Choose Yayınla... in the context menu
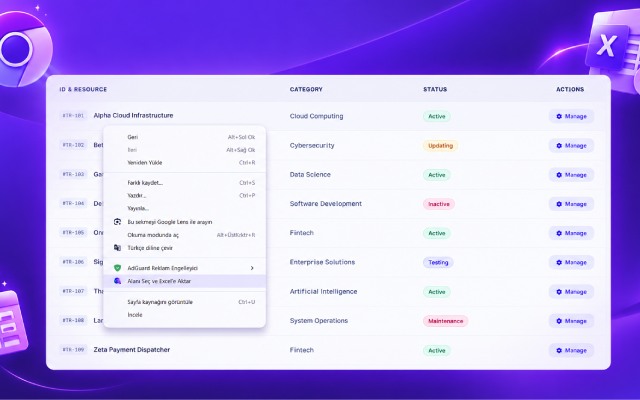 click(x=184, y=208)
